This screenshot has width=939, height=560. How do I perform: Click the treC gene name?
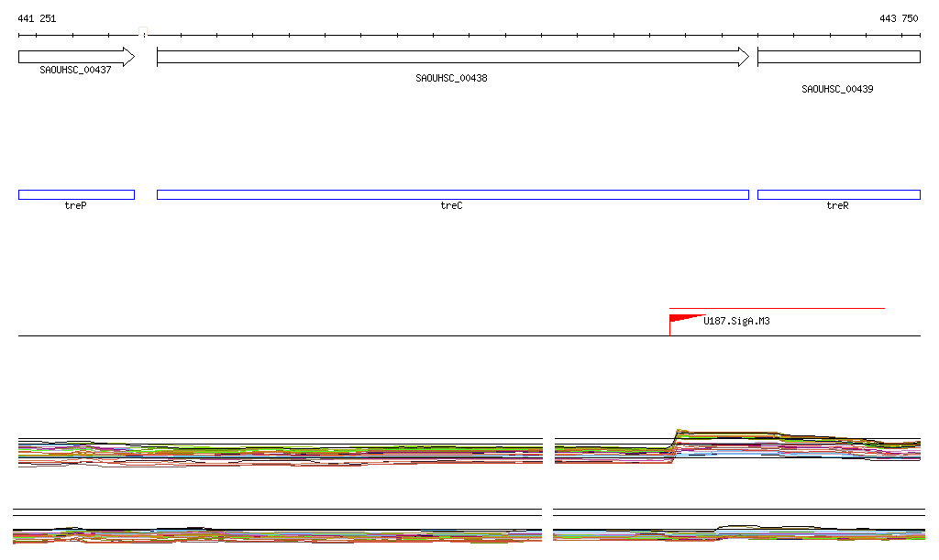tap(451, 206)
